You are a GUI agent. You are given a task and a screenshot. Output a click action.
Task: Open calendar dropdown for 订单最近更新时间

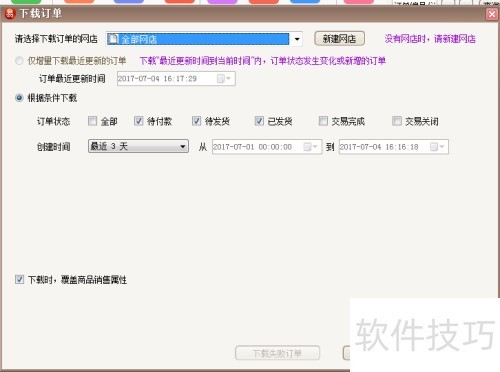pos(224,79)
